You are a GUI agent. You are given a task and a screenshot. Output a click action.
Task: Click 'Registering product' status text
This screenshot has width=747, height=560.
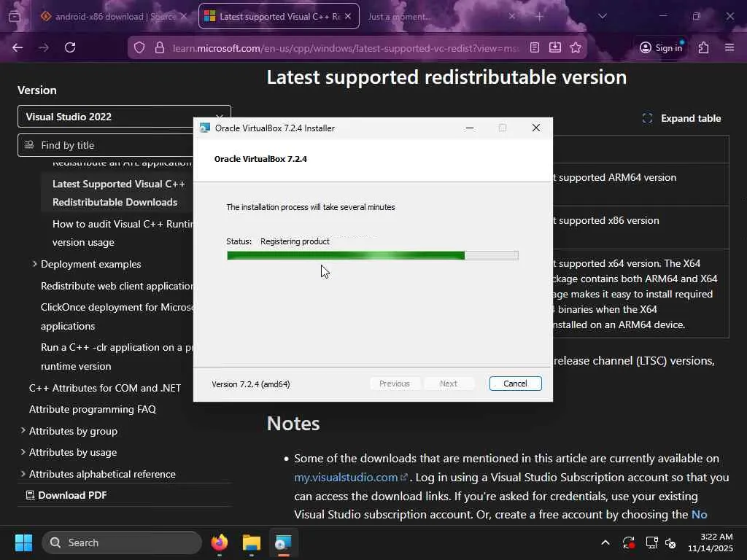click(x=295, y=241)
